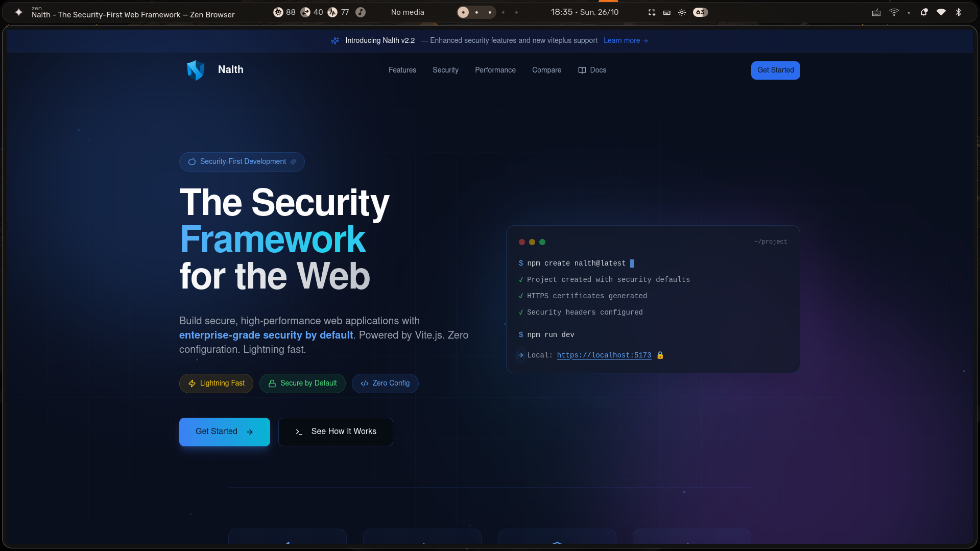Click the Secure by Default badge
980x551 pixels.
302,384
